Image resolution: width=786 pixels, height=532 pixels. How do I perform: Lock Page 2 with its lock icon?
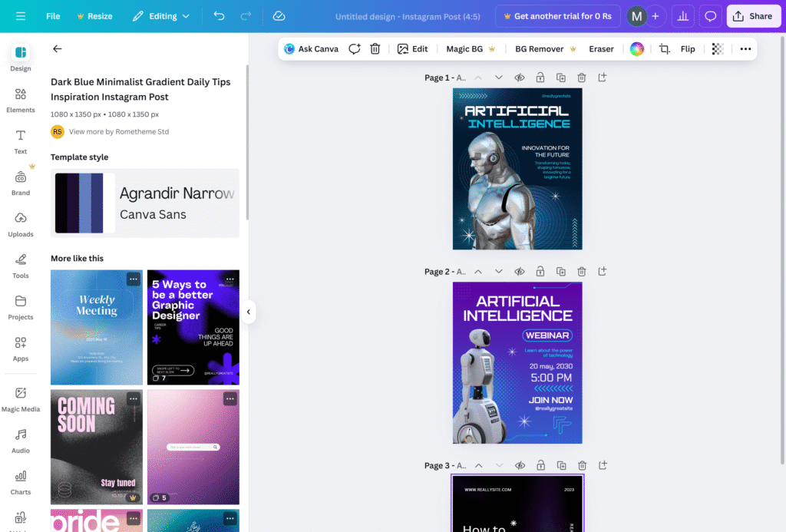[x=540, y=271]
